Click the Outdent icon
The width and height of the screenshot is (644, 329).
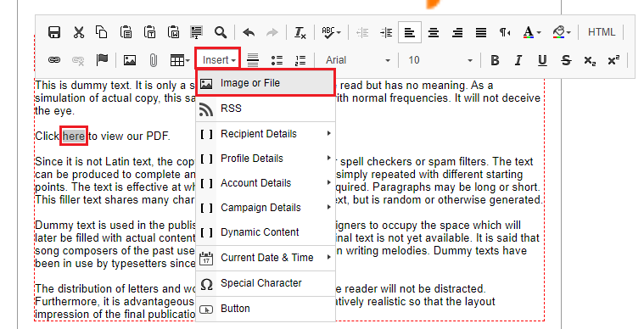pyautogui.click(x=362, y=32)
